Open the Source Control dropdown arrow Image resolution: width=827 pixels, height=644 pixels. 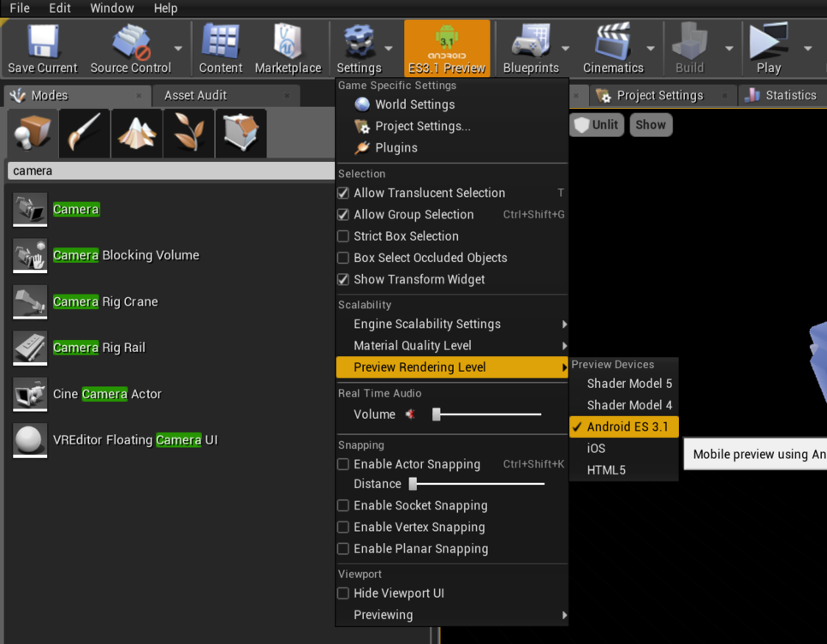[178, 49]
